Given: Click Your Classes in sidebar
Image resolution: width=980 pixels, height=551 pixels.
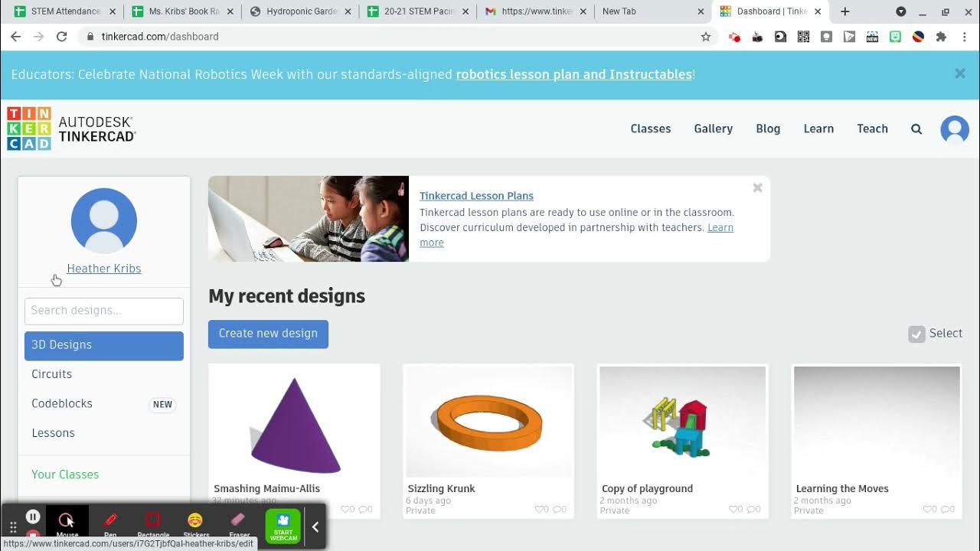Looking at the screenshot, I should point(65,474).
